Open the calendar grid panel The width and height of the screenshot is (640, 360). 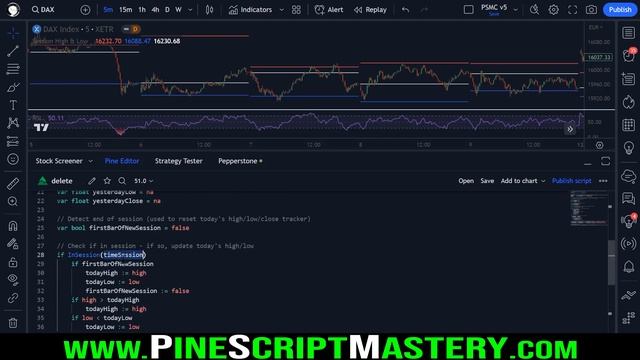(629, 125)
